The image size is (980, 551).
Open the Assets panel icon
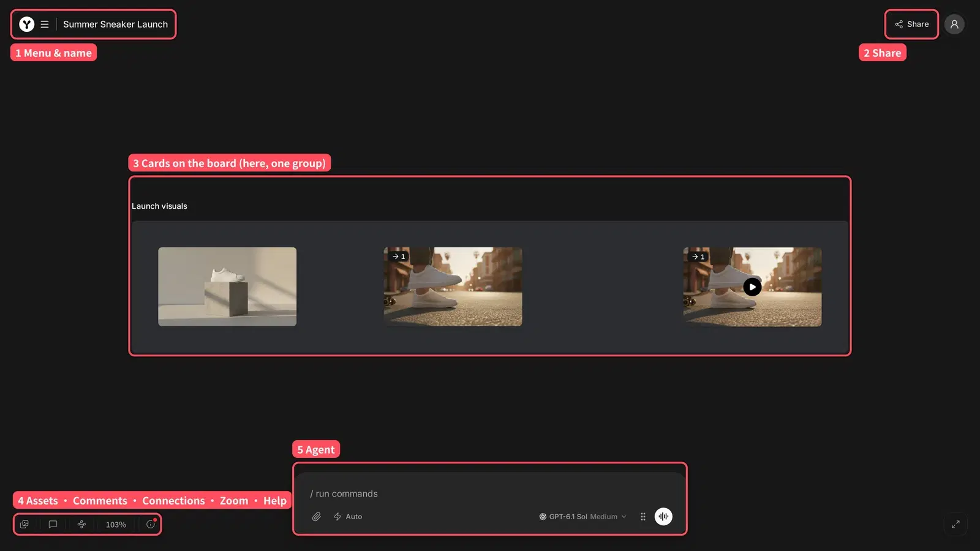[24, 525]
